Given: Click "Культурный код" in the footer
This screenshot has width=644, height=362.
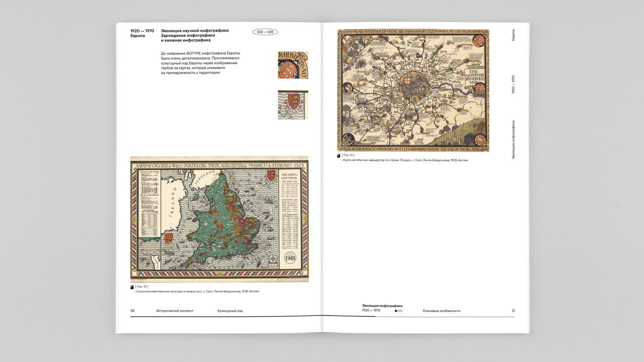Looking at the screenshot, I should [230, 311].
